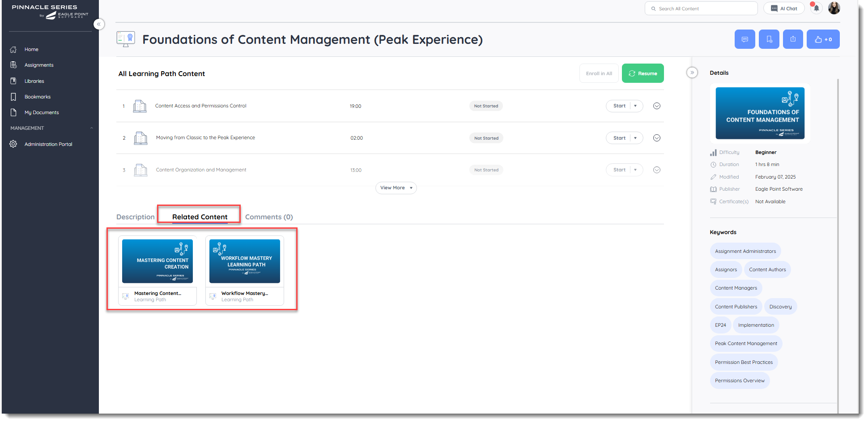Viewport: 868px width, 423px height.
Task: Select the Assignment Administrators keyword
Action: tap(745, 251)
